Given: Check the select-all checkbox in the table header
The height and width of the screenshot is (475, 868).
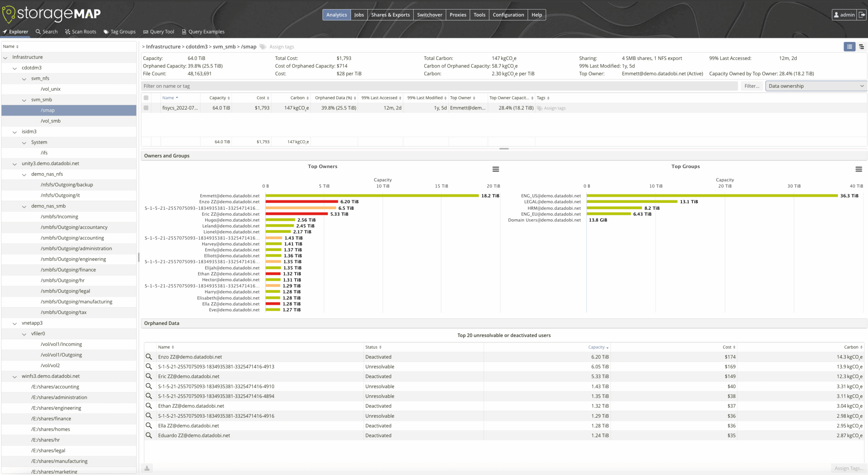Looking at the screenshot, I should 146,98.
